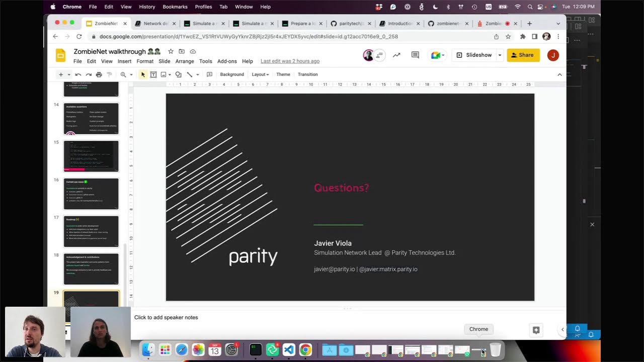
Task: Open the zoom level dropdown arrow
Action: 131,74
